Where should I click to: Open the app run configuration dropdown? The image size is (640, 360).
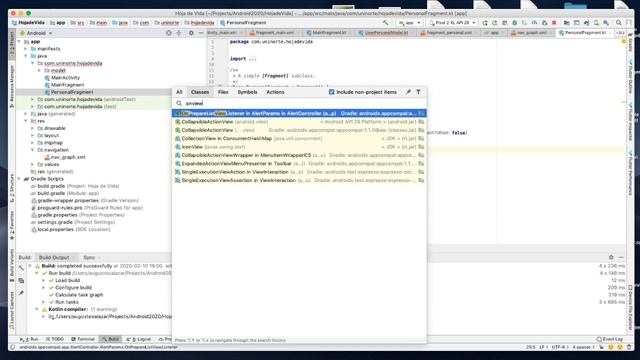coord(409,23)
